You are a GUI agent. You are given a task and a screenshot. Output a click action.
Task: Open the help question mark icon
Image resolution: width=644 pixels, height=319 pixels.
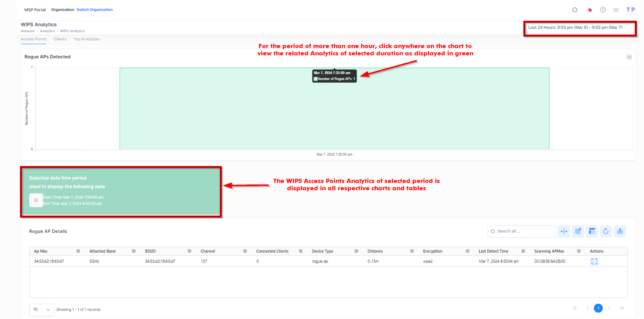point(603,10)
